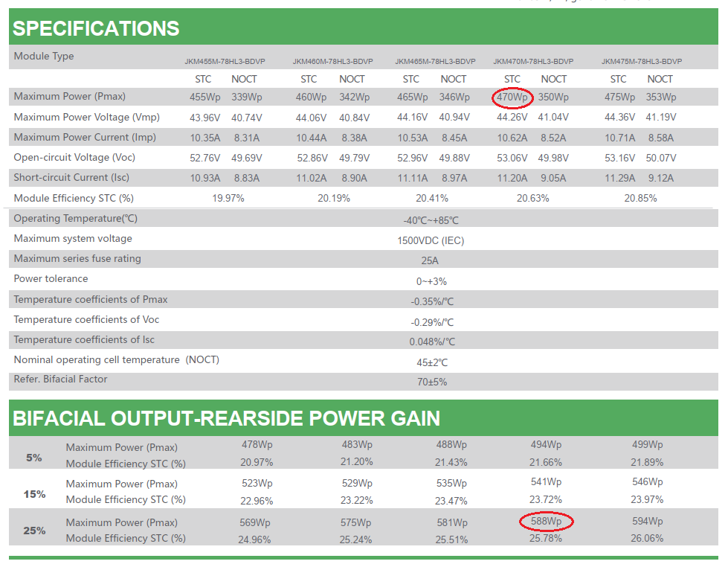Click the 529Wp bifacial power value
This screenshot has width=728, height=567.
click(x=357, y=483)
